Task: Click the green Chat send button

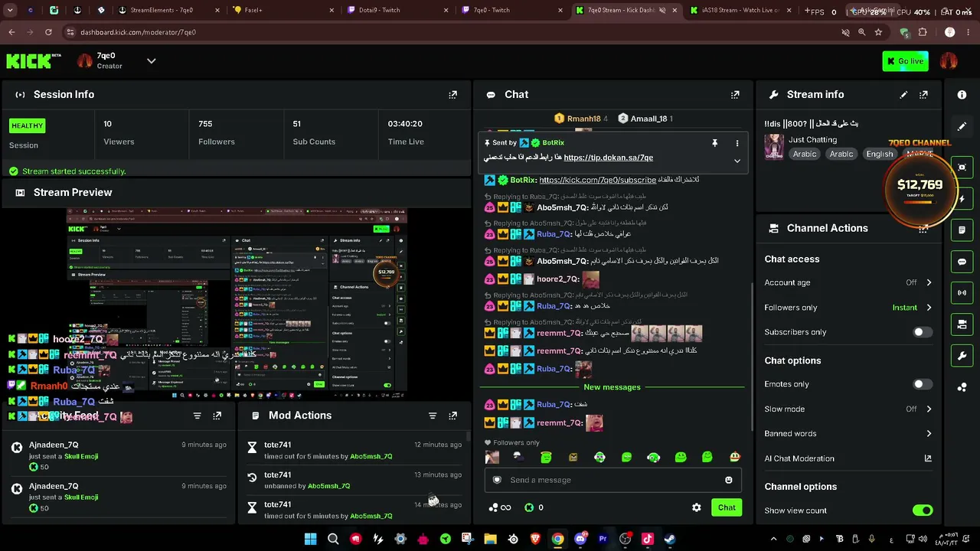Action: tap(727, 507)
